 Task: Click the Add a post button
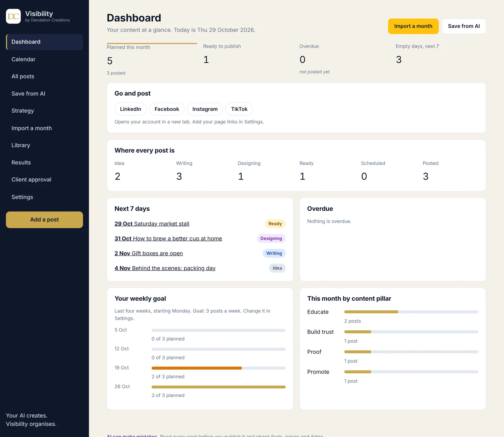tap(44, 220)
